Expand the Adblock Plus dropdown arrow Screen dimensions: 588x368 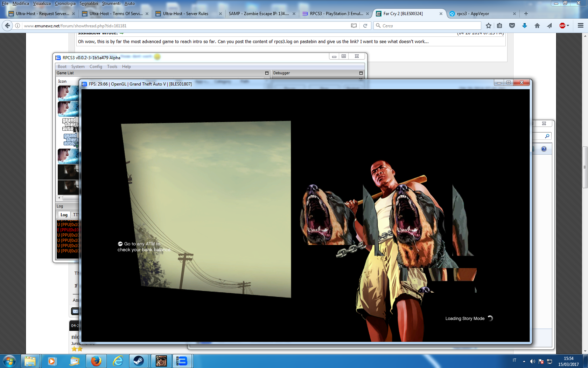568,26
